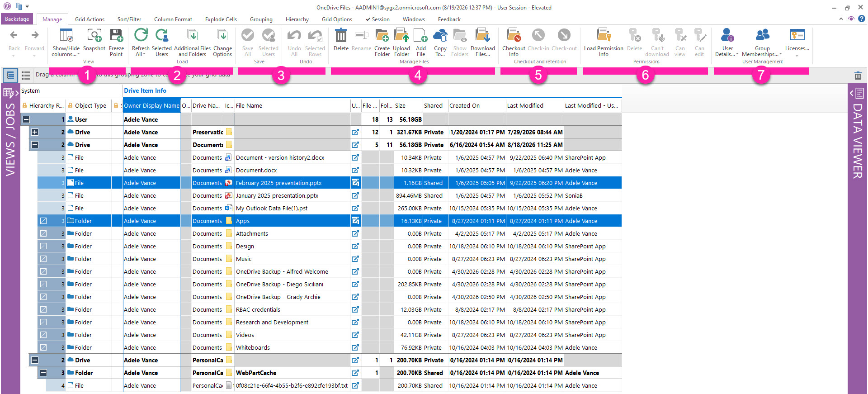Screen dimensions: 868x394
Task: Expand the Views / Jobs side panel
Action: (10, 94)
